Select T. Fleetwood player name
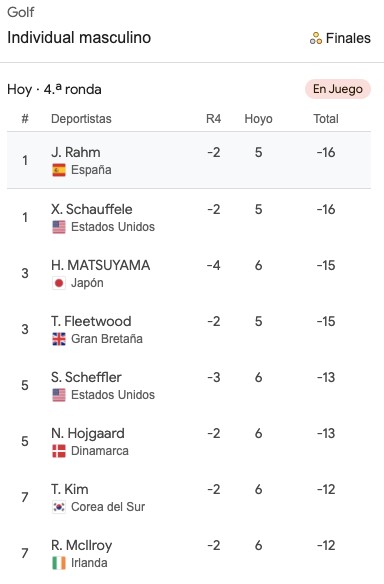Viewport: 384px width, 584px height. [91, 321]
